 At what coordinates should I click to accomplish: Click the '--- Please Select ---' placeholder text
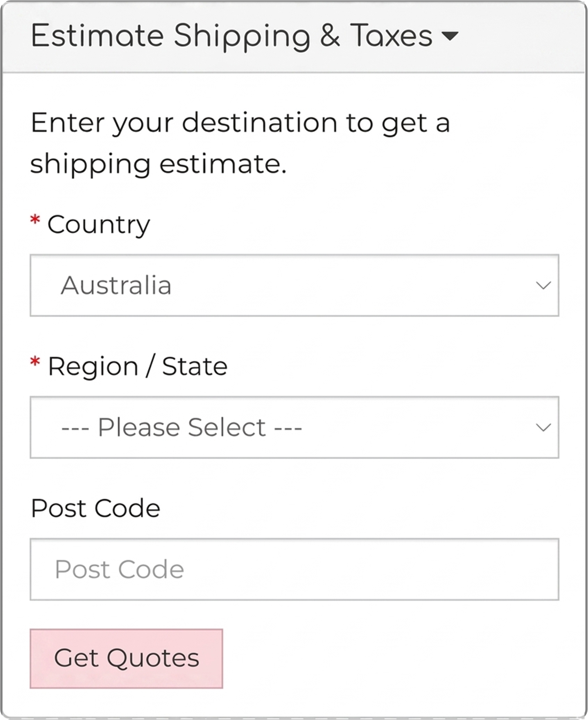(181, 427)
